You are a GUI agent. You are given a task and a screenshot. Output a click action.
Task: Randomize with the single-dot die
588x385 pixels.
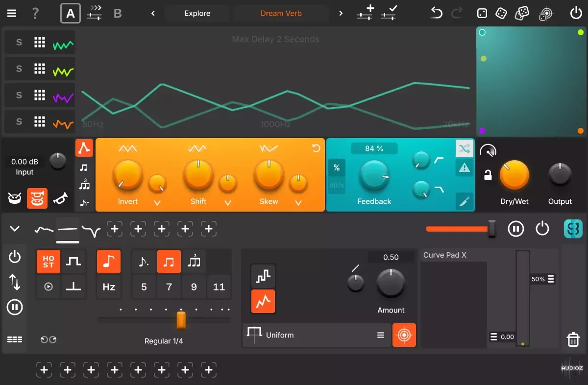coord(482,13)
